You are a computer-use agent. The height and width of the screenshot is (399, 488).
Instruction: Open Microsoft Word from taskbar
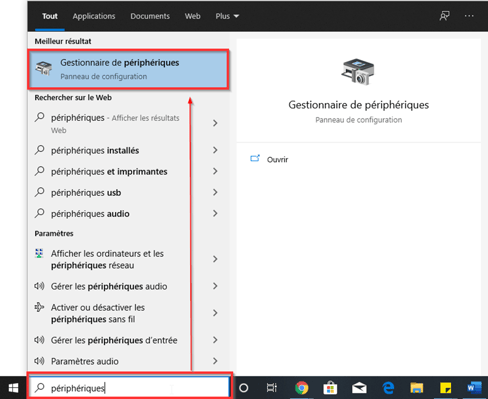click(x=474, y=388)
